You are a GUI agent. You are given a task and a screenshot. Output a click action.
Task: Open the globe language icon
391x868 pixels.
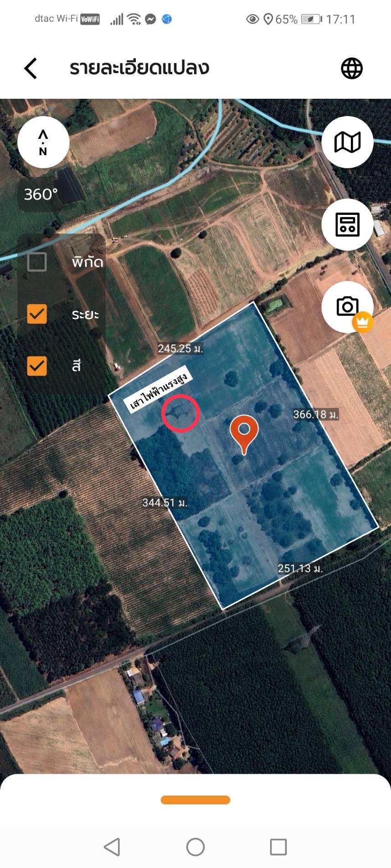click(x=352, y=68)
